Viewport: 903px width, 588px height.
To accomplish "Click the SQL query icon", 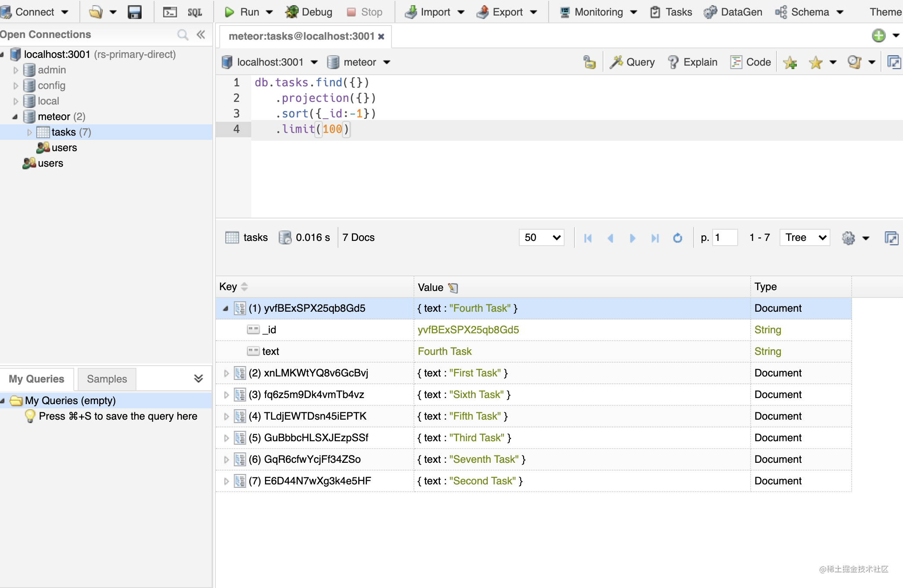I will [195, 12].
